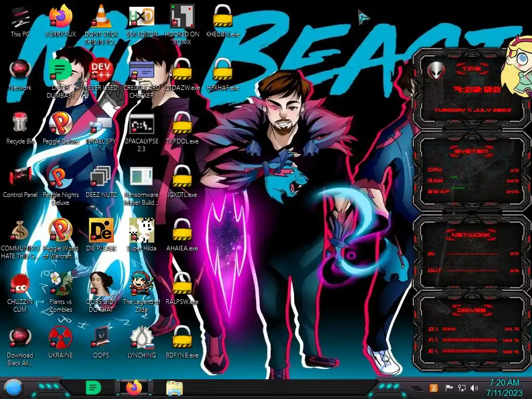Select The Legend of Zilda shortcut
Viewport: 532px width, 399px height.
[141, 292]
